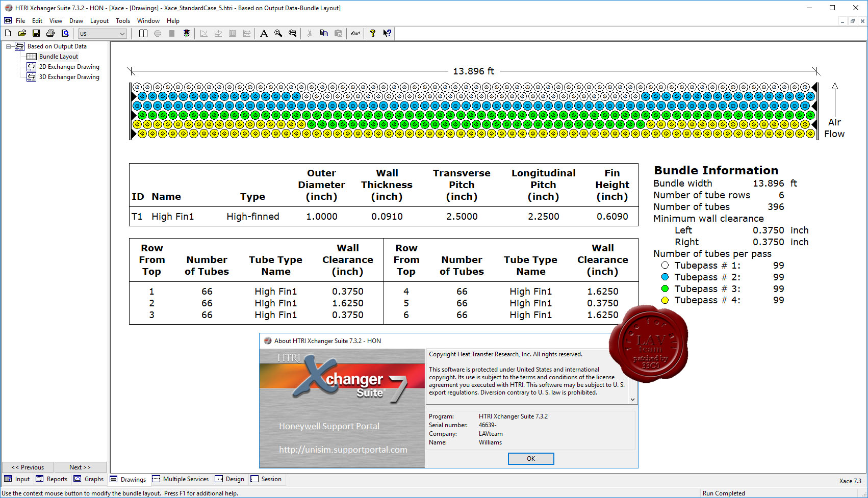Select the text annotation 'A' tool
Image resolution: width=868 pixels, height=498 pixels.
[x=264, y=33]
